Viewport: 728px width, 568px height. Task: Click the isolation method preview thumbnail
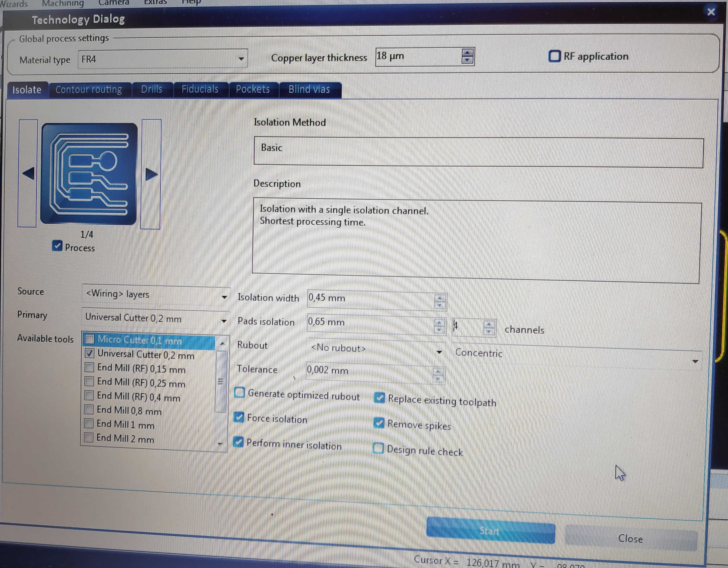pos(89,174)
